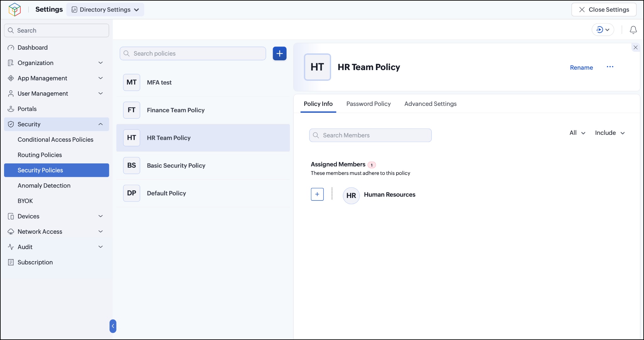This screenshot has height=340, width=644.
Task: Expand the Organization section
Action: pos(101,63)
